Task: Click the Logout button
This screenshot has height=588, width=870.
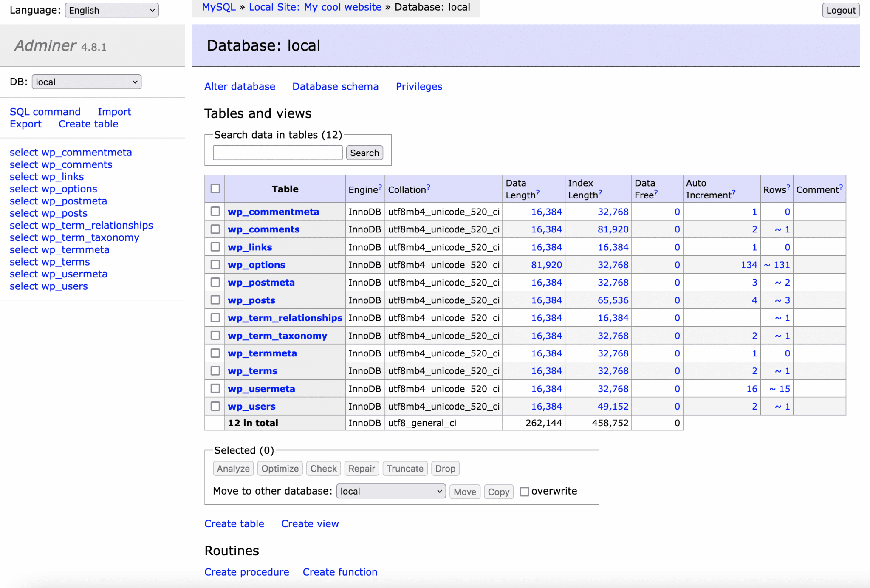Action: tap(841, 10)
